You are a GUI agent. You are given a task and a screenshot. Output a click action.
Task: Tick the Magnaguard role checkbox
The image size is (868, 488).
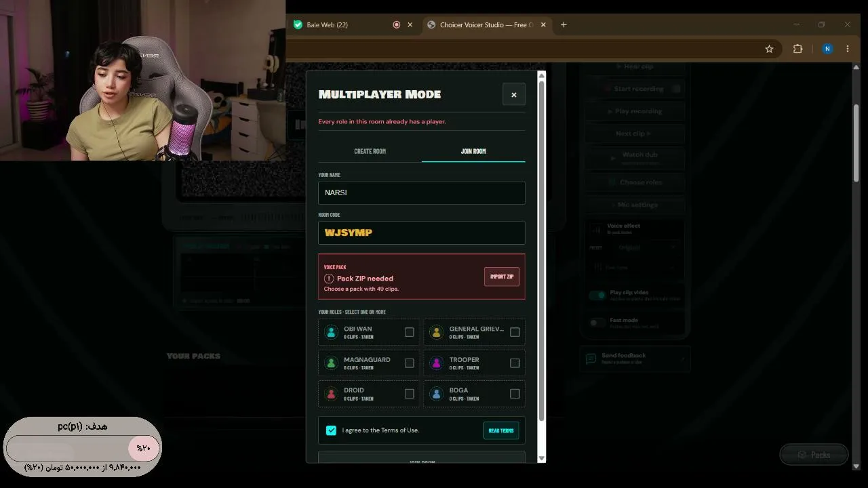click(409, 363)
